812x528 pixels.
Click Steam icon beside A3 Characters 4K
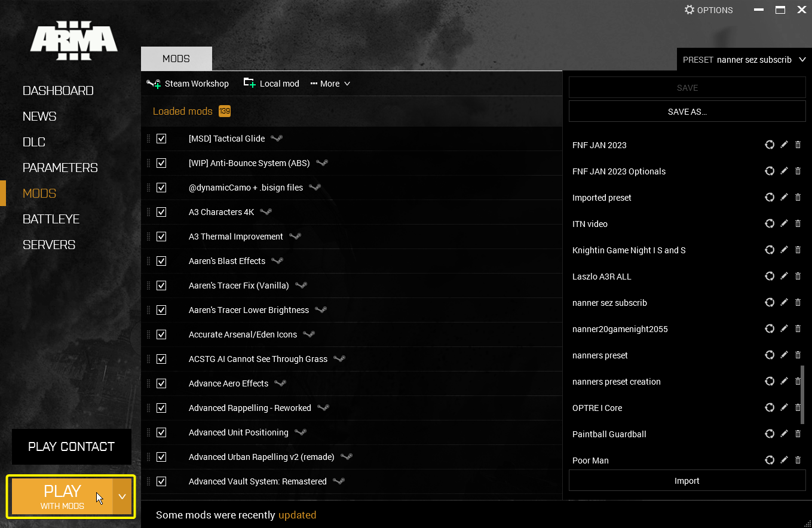[x=266, y=211]
